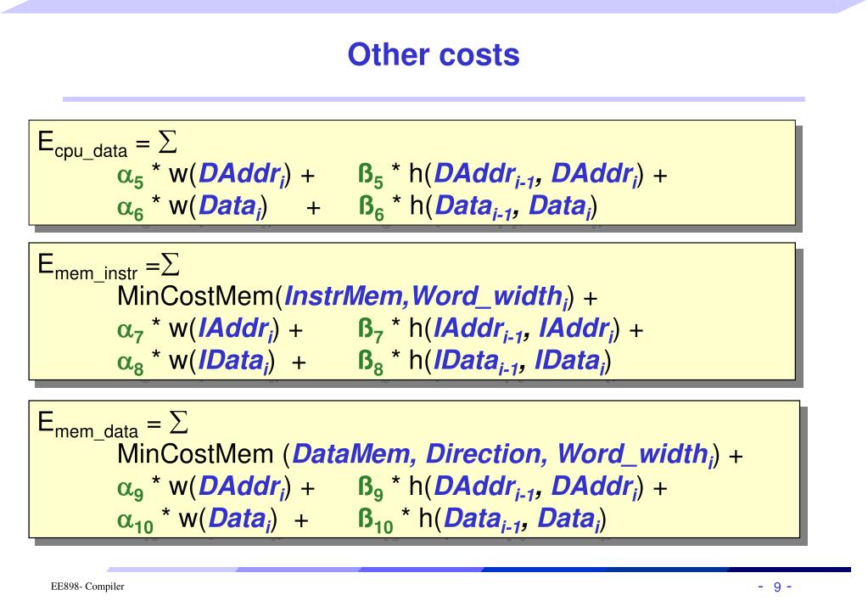Click the beta 6 symbol
Viewport: 868px width, 601px height.
tap(371, 209)
